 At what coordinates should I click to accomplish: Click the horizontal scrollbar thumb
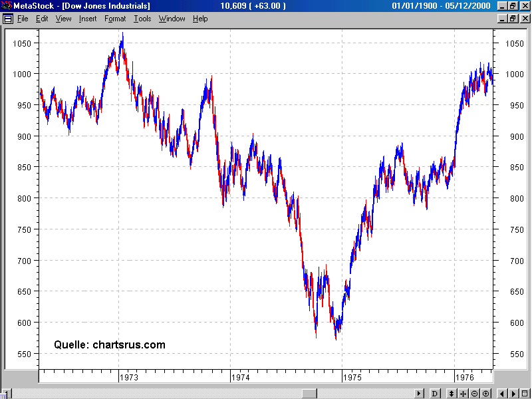coord(309,394)
